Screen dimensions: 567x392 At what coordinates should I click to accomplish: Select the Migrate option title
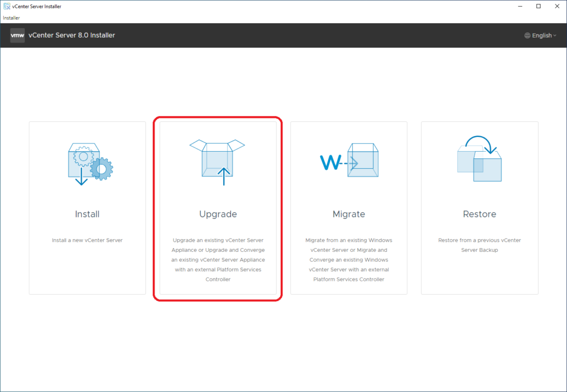[x=348, y=214]
